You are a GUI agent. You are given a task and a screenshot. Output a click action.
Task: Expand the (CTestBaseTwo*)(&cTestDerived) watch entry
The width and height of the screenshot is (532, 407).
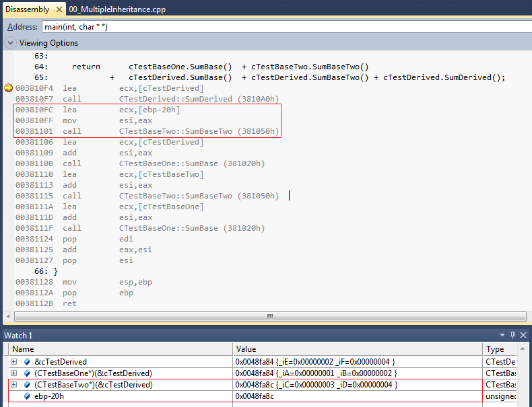(x=13, y=385)
